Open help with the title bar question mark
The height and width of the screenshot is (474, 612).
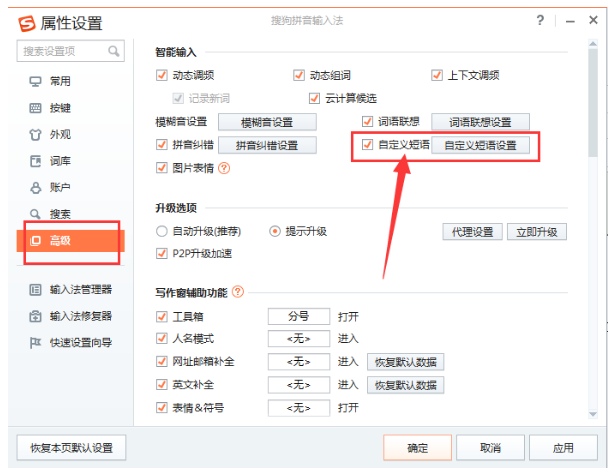pos(540,20)
